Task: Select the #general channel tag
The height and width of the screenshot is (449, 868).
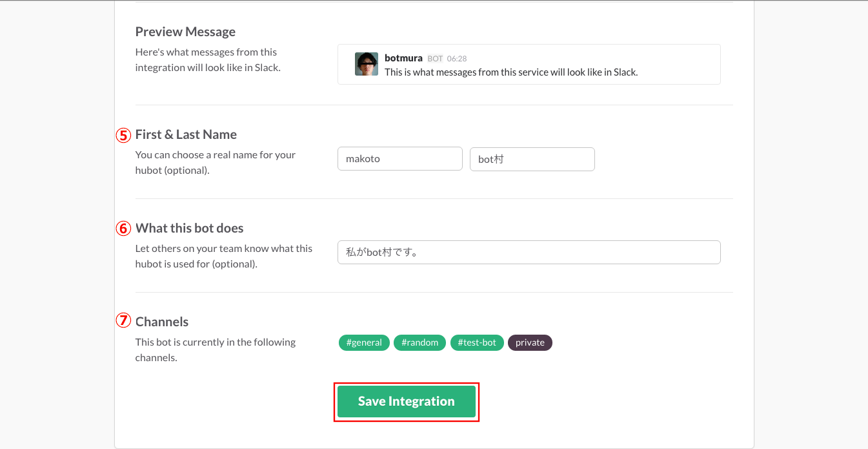Action: (x=364, y=342)
